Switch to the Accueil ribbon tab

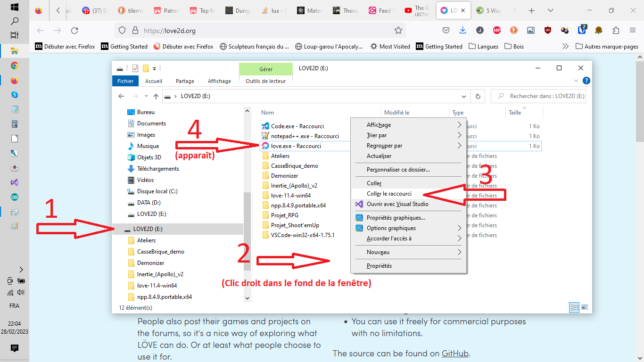click(x=154, y=81)
